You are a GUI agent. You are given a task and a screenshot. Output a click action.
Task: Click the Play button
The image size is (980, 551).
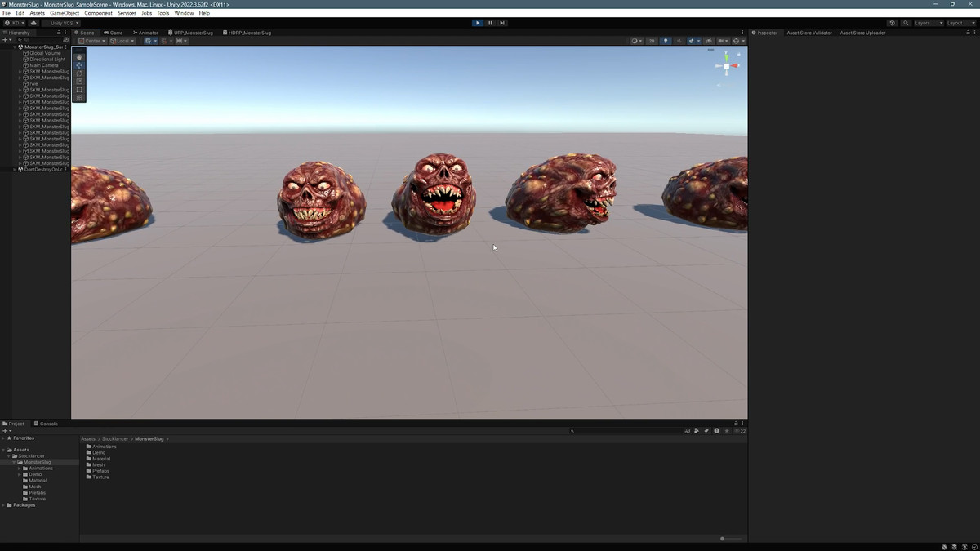478,23
